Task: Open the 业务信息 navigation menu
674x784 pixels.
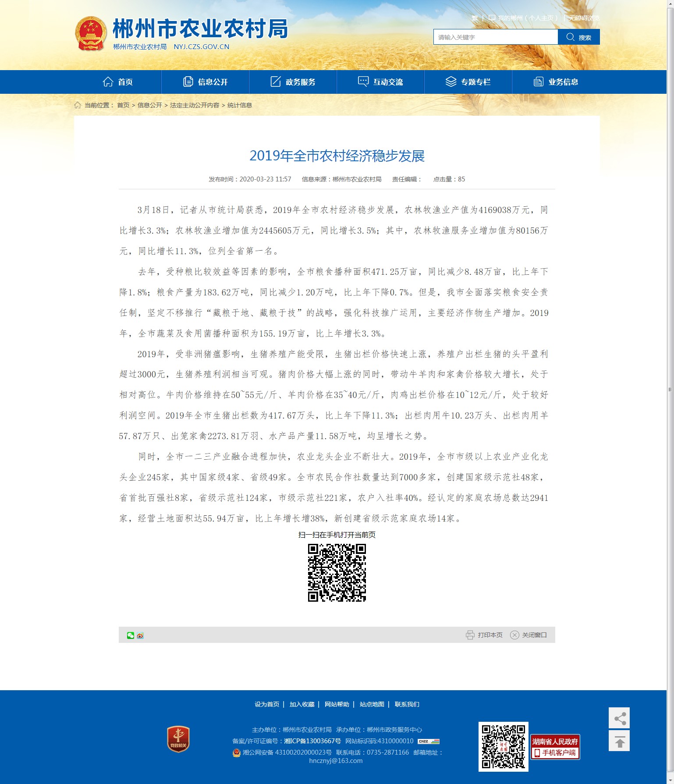Action: (x=556, y=82)
